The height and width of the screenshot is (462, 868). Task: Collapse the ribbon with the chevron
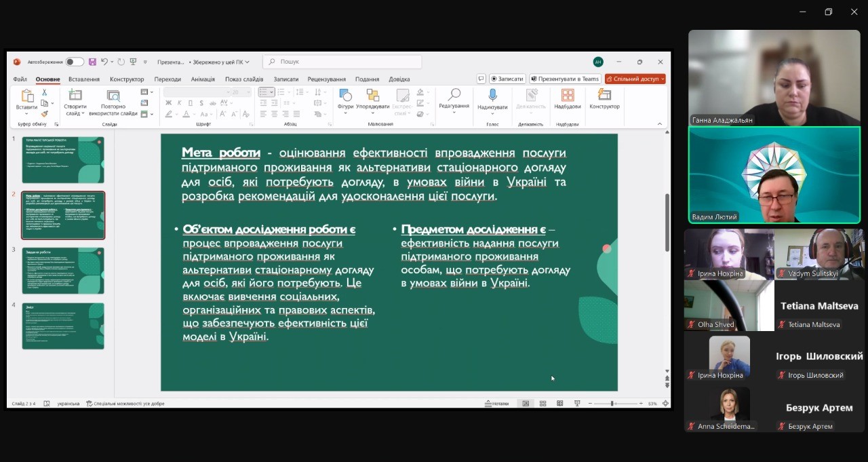[x=659, y=124]
